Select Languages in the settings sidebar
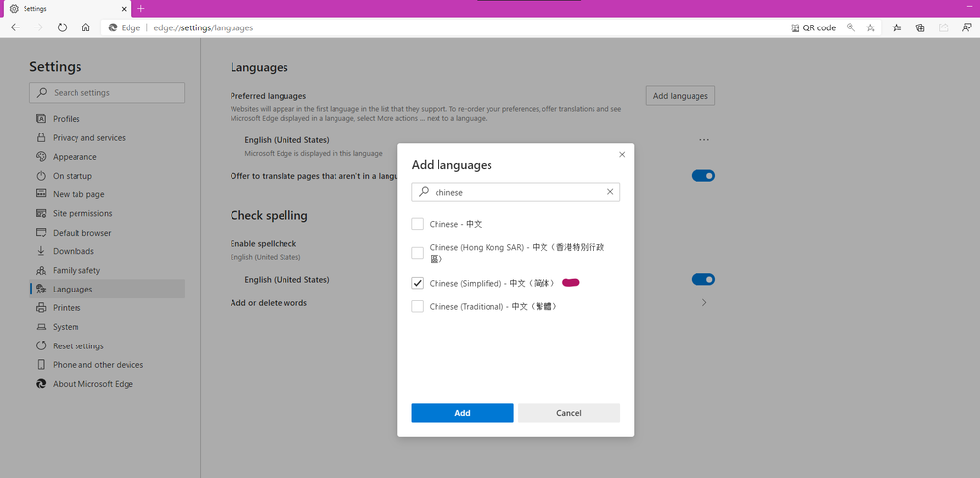 (x=108, y=289)
